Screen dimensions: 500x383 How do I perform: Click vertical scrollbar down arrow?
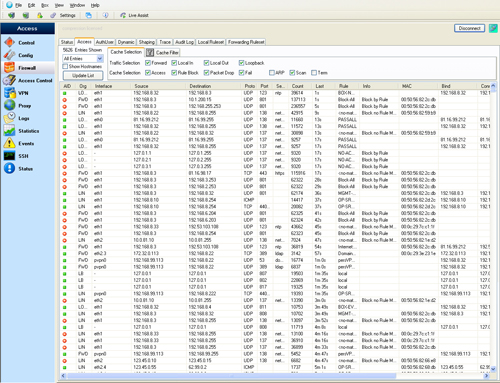(493, 368)
